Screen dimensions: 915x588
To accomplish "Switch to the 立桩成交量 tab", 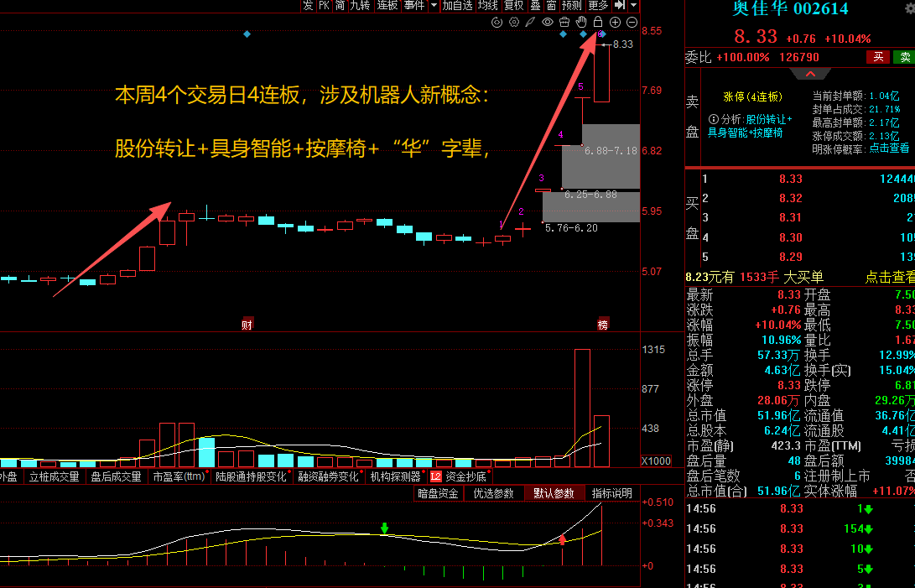I will [x=54, y=476].
